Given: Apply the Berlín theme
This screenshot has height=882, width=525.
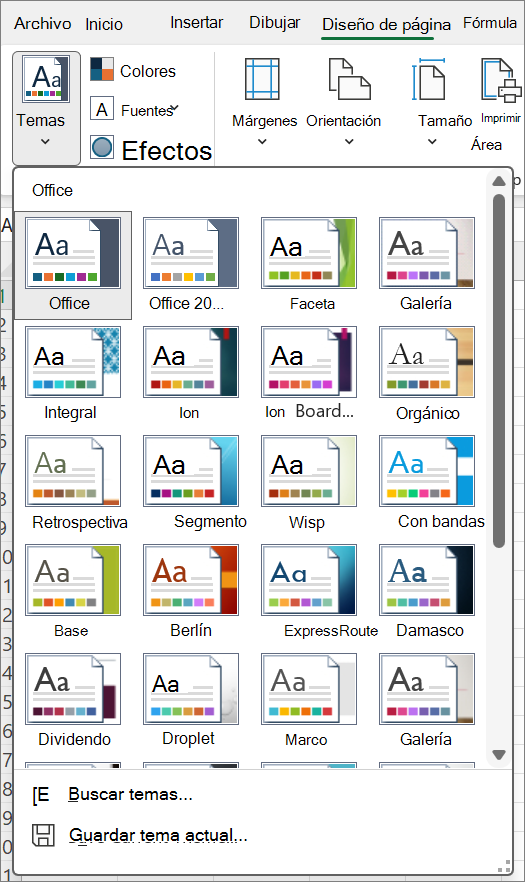Looking at the screenshot, I should point(190,592).
